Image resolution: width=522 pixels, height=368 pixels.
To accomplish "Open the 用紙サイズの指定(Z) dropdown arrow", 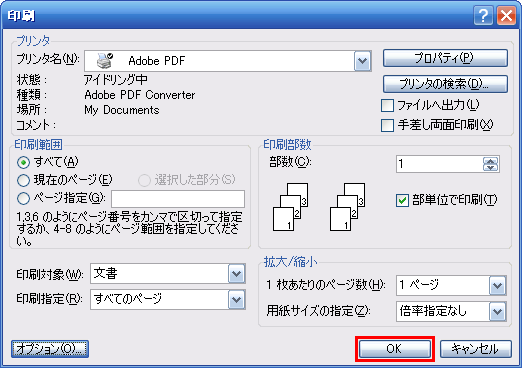I will click(x=498, y=312).
